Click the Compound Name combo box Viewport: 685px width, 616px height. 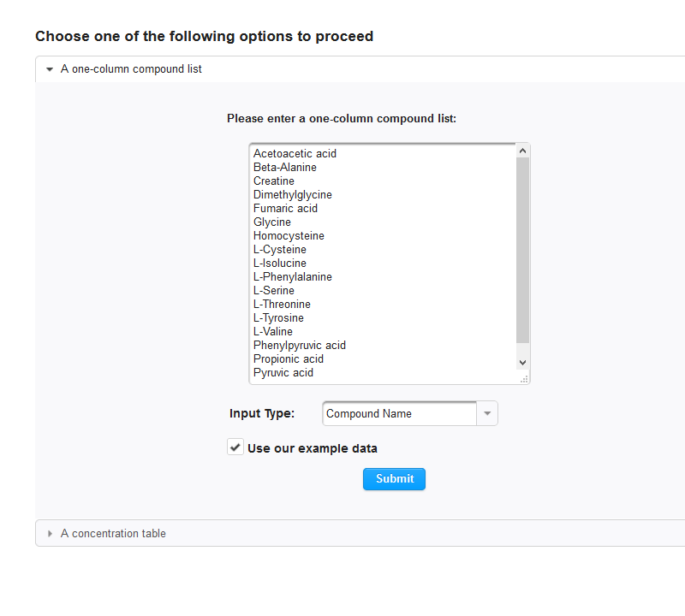(x=399, y=413)
